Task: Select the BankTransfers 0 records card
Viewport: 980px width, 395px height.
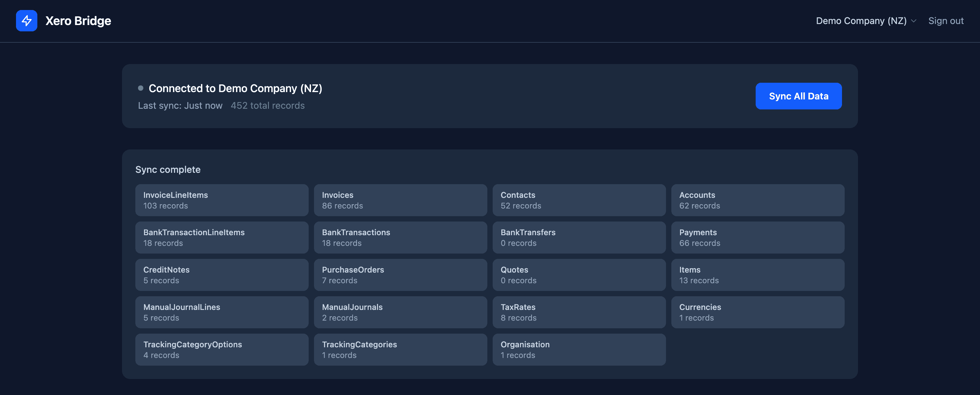Action: click(x=579, y=238)
